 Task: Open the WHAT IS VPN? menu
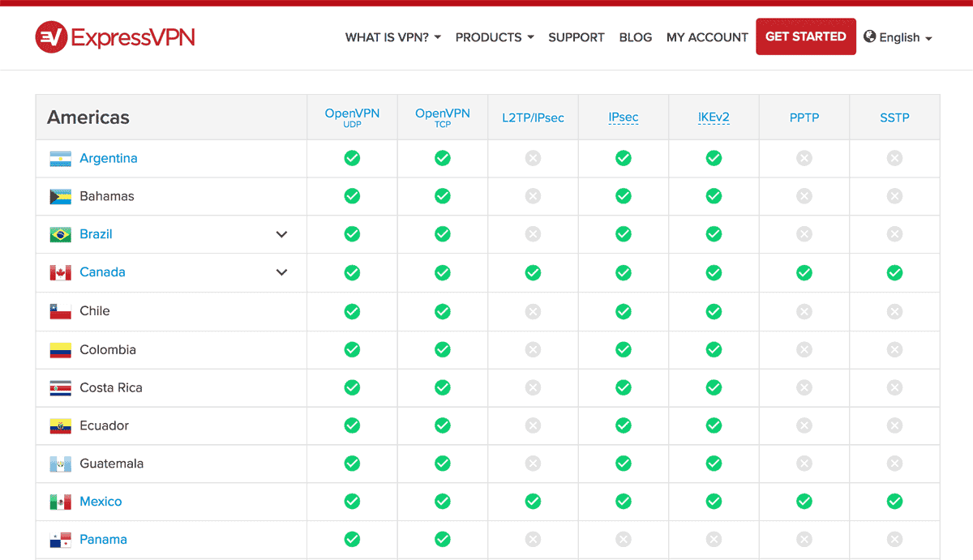click(x=392, y=37)
